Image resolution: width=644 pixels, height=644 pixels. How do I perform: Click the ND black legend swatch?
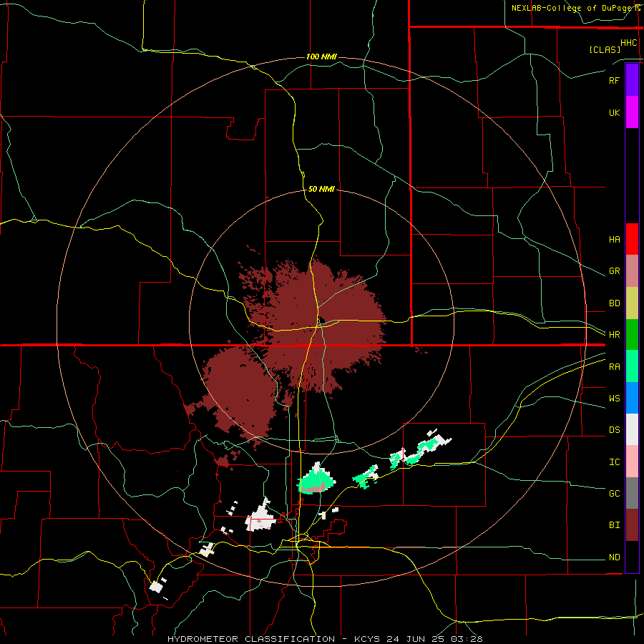click(632, 557)
